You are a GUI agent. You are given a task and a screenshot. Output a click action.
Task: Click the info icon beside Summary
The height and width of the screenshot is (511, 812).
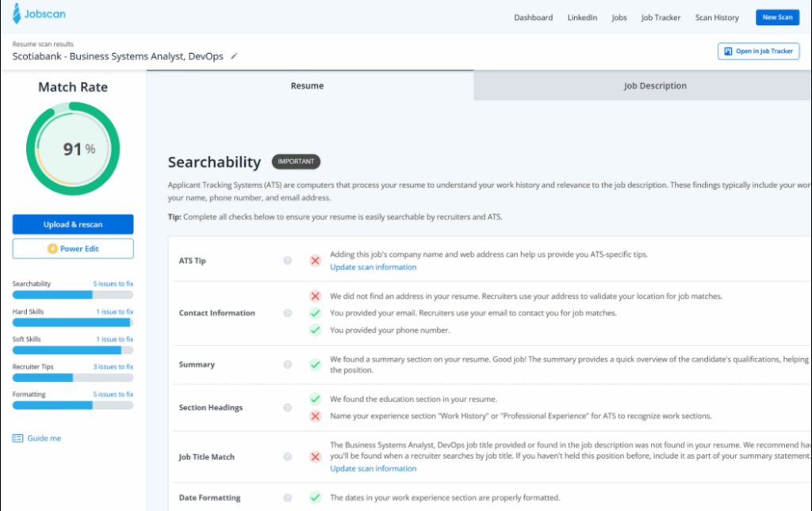click(x=286, y=364)
